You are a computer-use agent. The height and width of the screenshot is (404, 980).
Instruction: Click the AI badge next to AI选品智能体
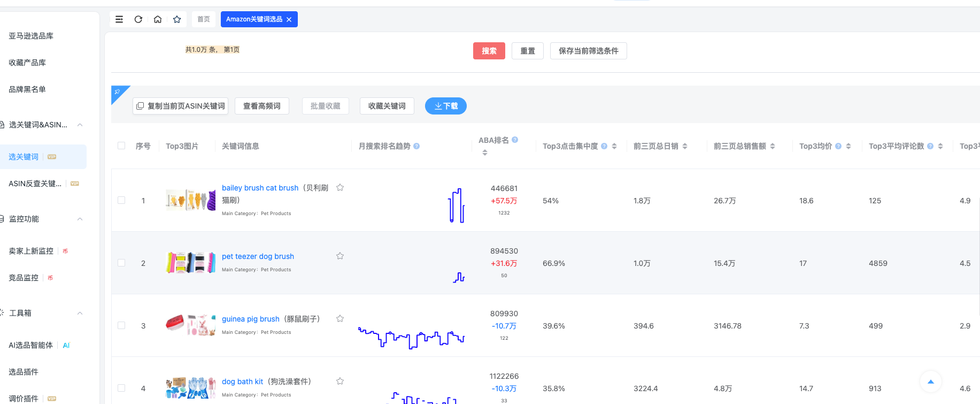coord(66,345)
